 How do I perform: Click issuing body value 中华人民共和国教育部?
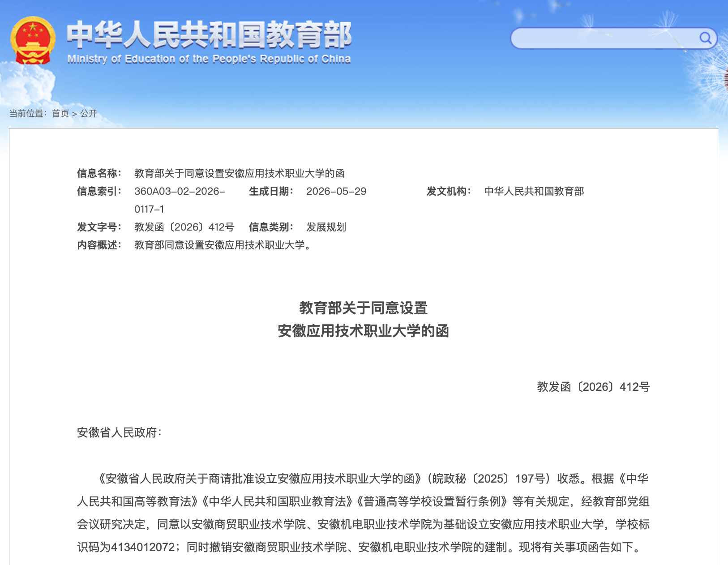(534, 191)
